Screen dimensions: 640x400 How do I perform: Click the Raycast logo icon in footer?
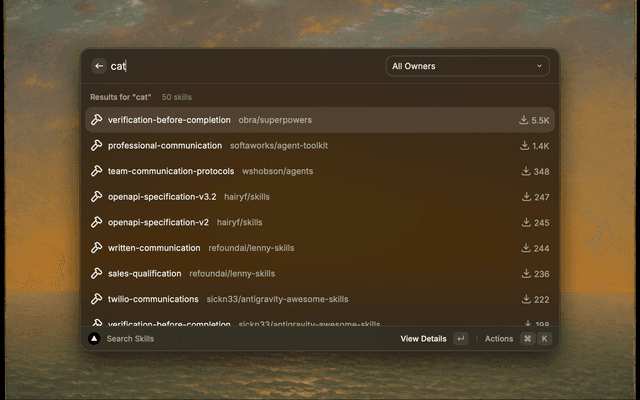[x=94, y=339]
